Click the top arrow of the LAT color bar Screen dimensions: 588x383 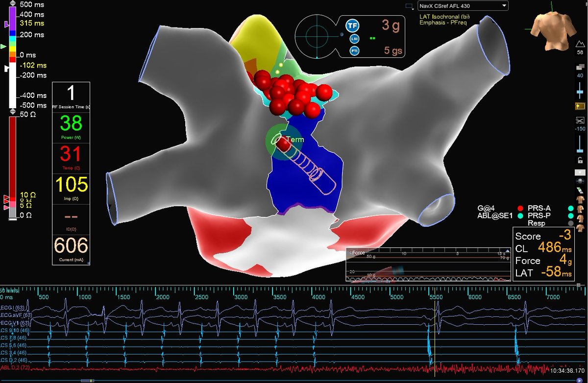tap(12, 2)
